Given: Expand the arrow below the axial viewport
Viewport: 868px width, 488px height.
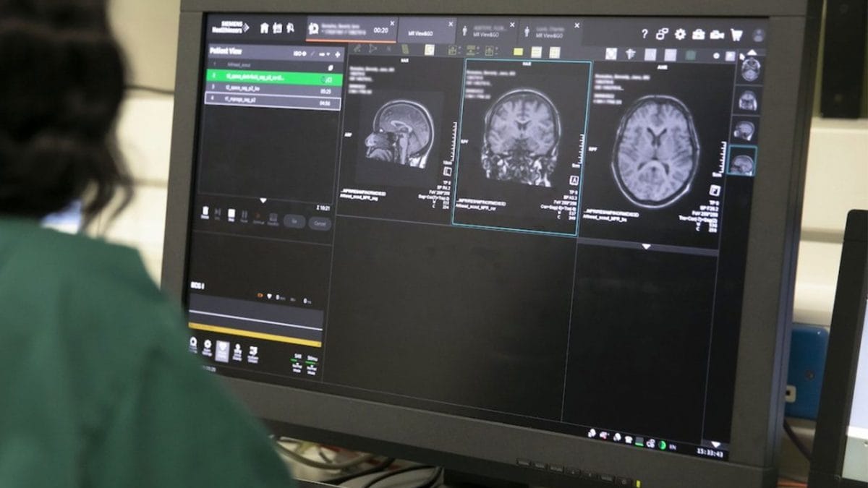Looking at the screenshot, I should click(644, 246).
